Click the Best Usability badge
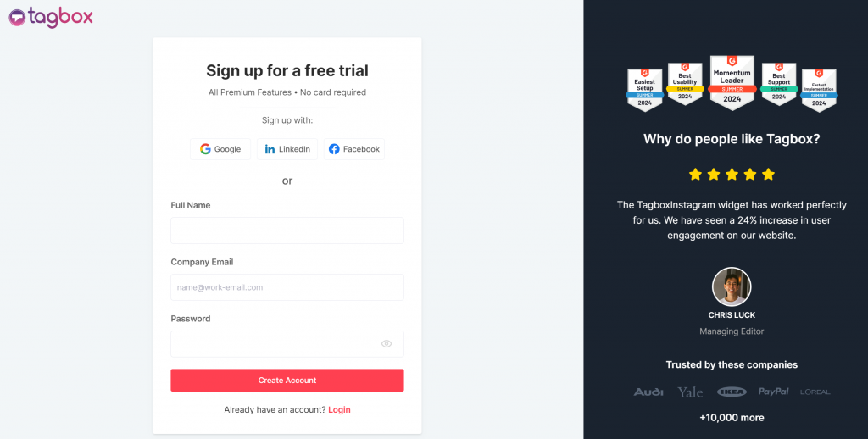Screen dimensions: 868x439 click(685, 84)
